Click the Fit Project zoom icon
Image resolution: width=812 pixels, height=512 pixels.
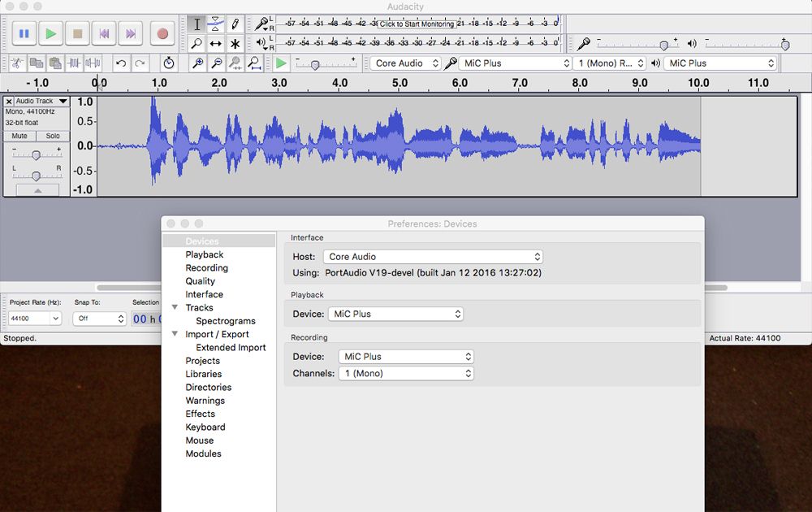click(254, 63)
